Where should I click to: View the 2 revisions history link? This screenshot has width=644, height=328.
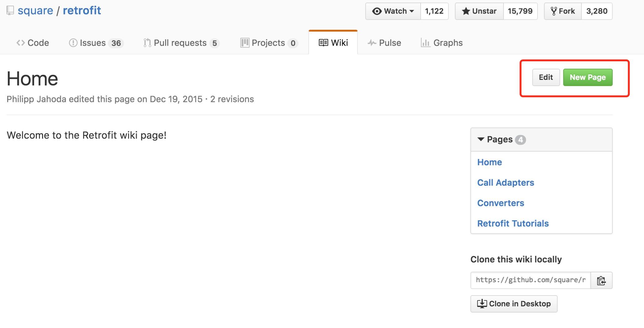[232, 99]
